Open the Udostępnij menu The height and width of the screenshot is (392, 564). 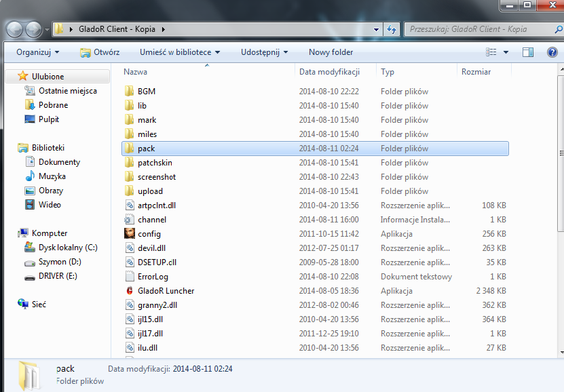(265, 52)
